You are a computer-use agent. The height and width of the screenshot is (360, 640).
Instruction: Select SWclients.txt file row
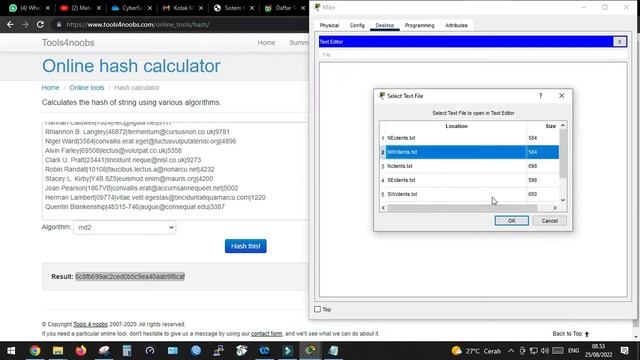pyautogui.click(x=469, y=194)
